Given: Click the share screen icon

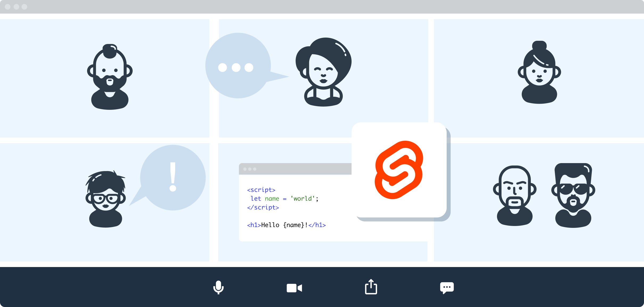Looking at the screenshot, I should click(x=371, y=287).
